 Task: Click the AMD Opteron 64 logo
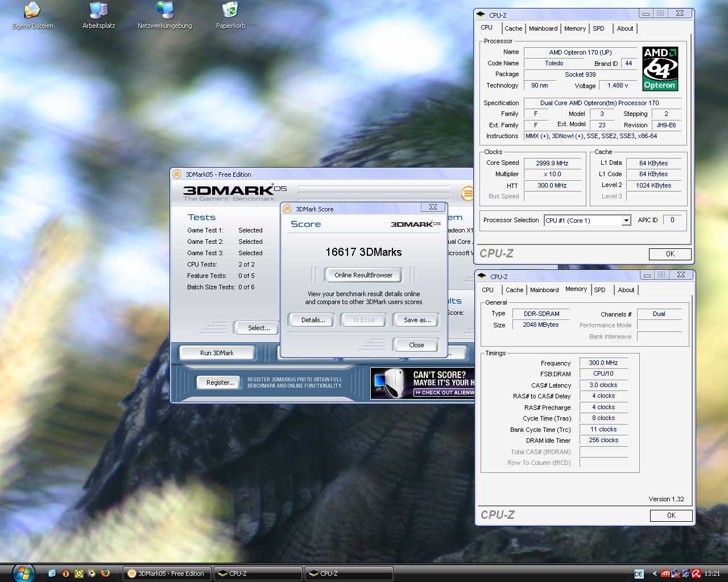click(x=660, y=69)
